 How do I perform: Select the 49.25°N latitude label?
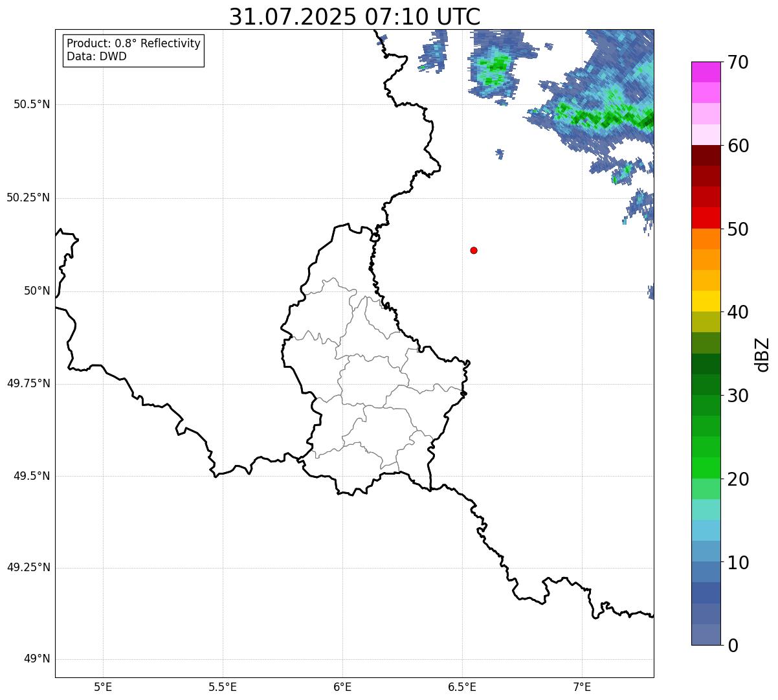(x=28, y=567)
